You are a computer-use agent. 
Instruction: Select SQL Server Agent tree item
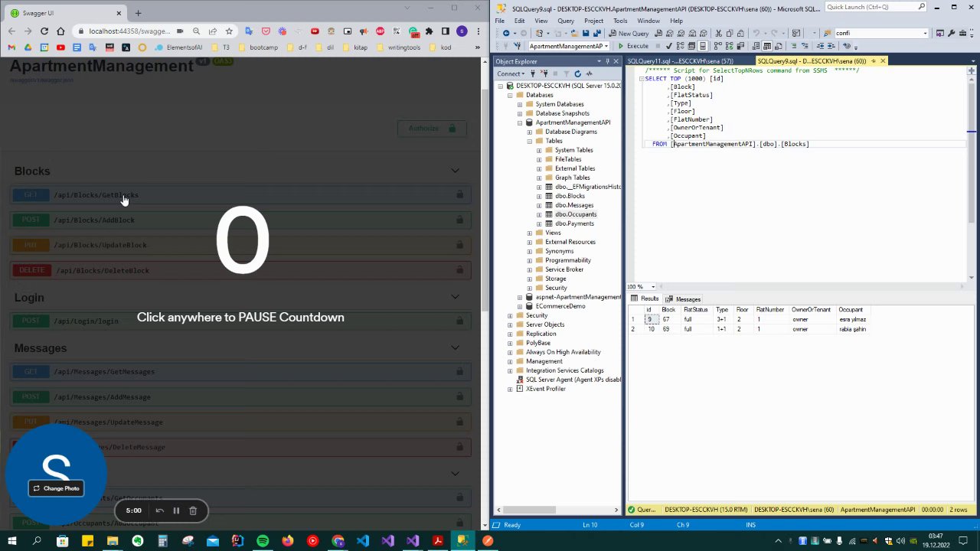(x=573, y=380)
